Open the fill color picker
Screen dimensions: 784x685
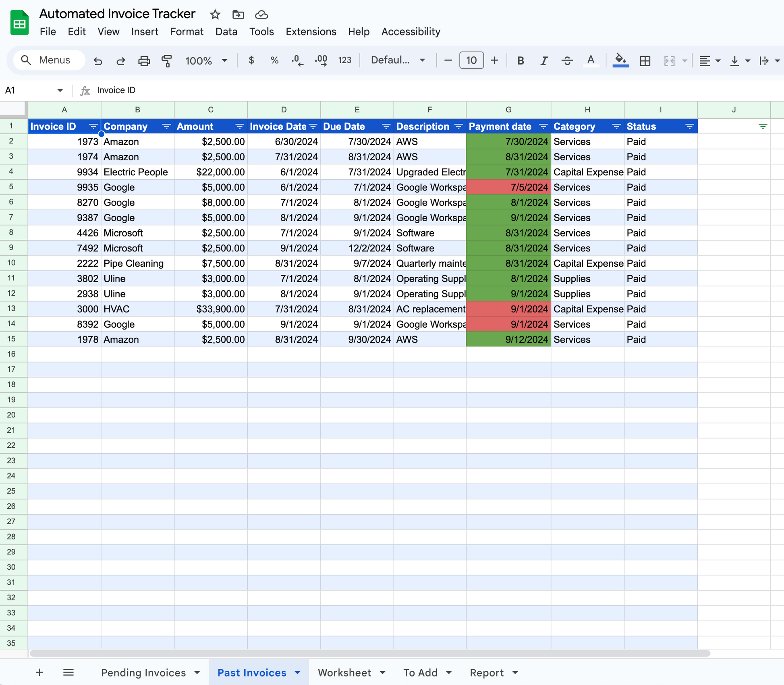point(620,61)
